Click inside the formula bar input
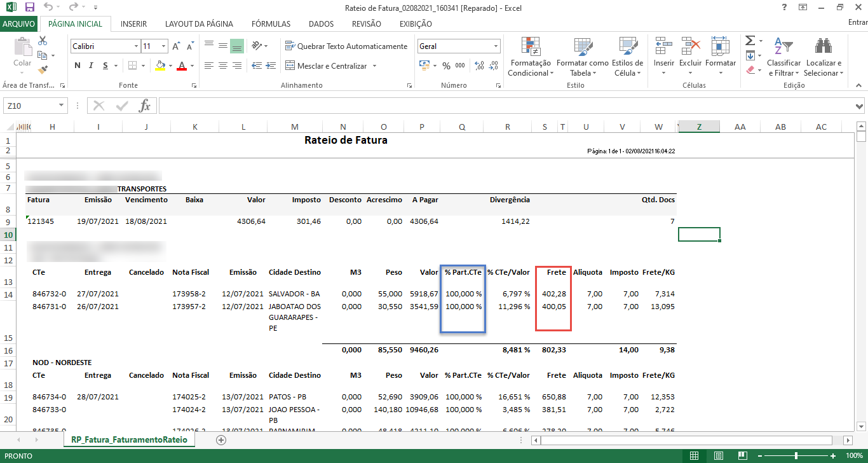This screenshot has width=868, height=463. point(508,106)
